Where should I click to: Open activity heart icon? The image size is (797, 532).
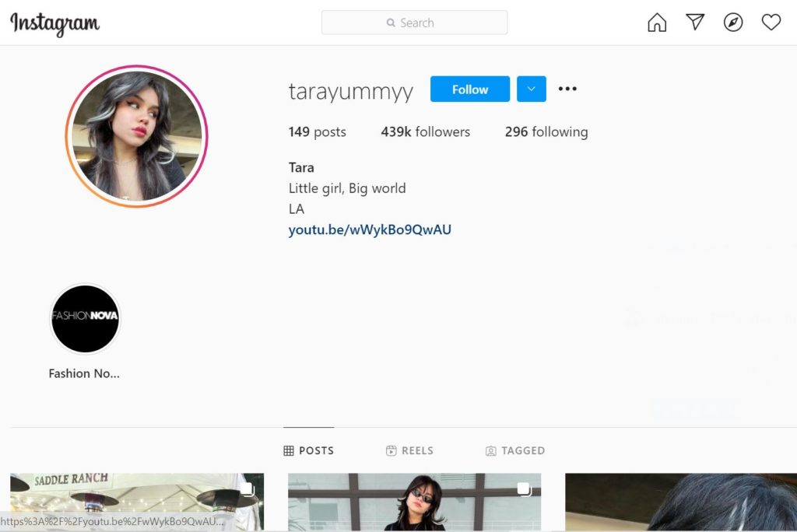[771, 23]
